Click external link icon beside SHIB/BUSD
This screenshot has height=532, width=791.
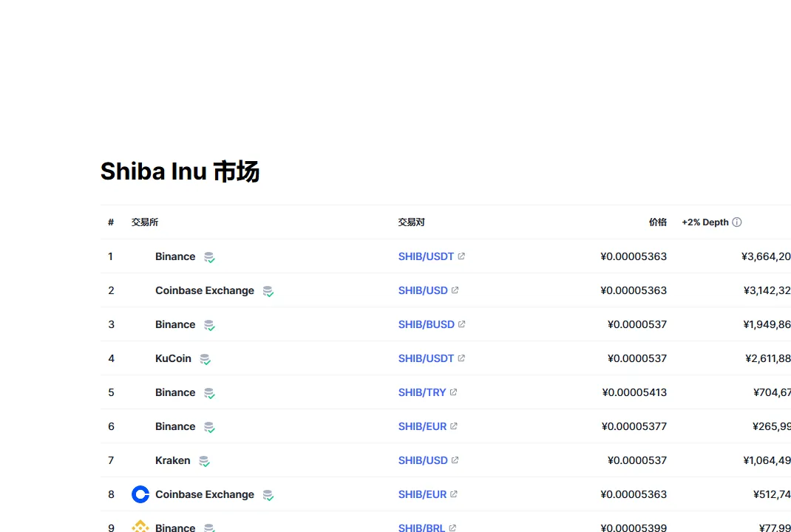click(461, 324)
